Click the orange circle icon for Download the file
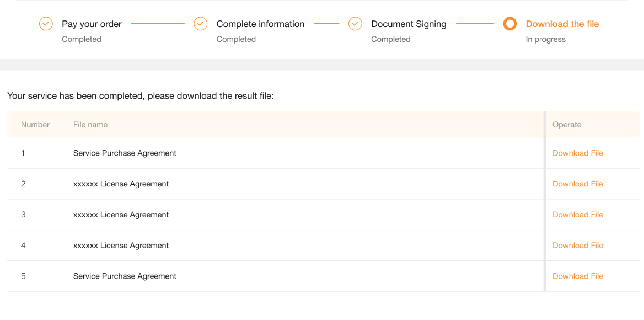 509,24
